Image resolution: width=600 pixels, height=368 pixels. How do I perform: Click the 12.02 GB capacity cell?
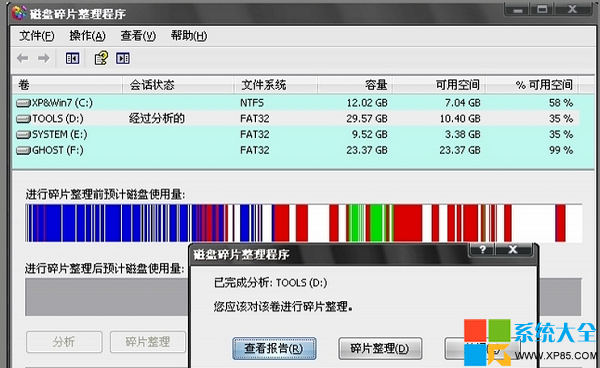[367, 103]
